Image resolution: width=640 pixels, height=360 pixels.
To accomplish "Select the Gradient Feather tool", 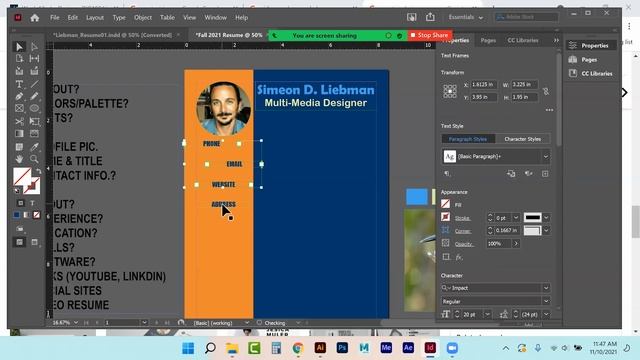I will pos(34,134).
